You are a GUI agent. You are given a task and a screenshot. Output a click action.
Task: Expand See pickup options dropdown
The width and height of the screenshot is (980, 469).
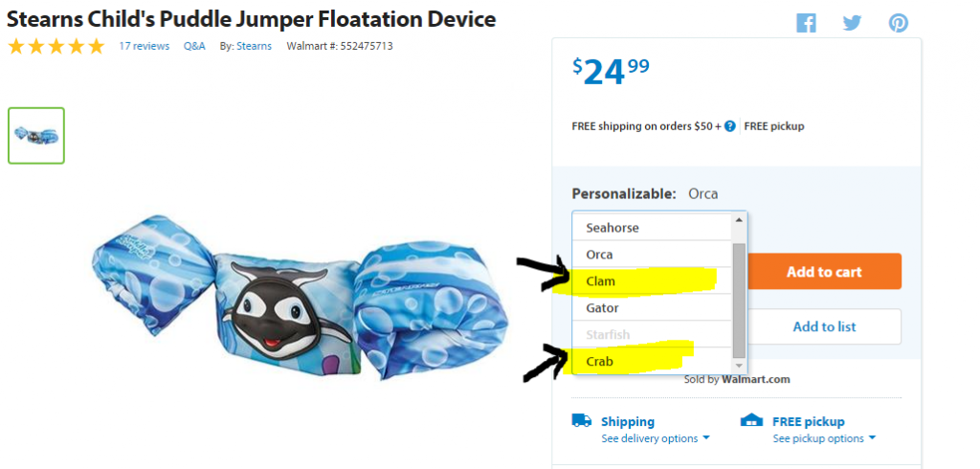pos(824,438)
